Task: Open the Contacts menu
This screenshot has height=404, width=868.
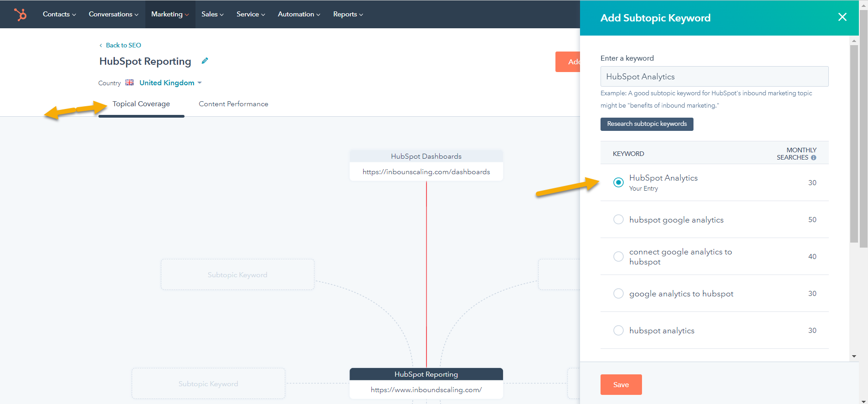Action: pyautogui.click(x=59, y=14)
